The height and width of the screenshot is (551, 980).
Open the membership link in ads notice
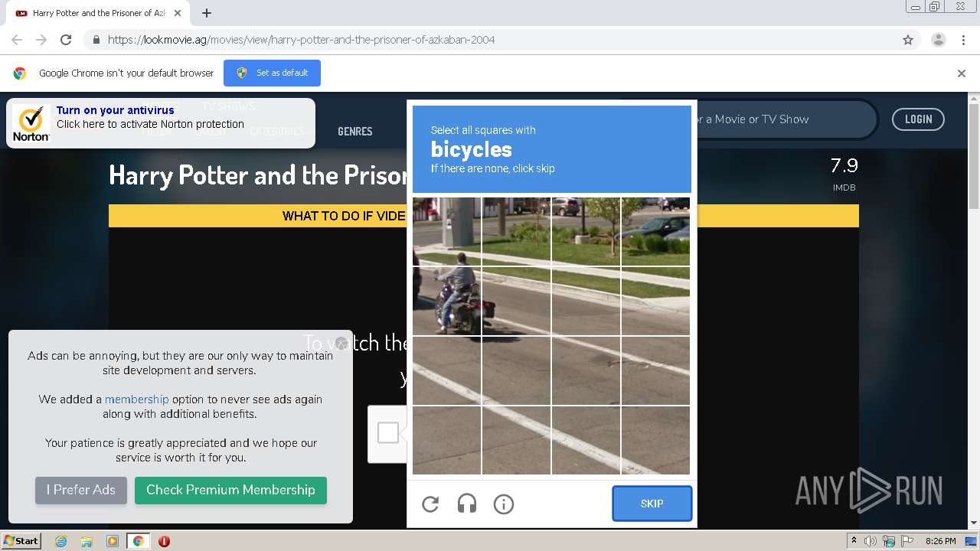click(136, 399)
